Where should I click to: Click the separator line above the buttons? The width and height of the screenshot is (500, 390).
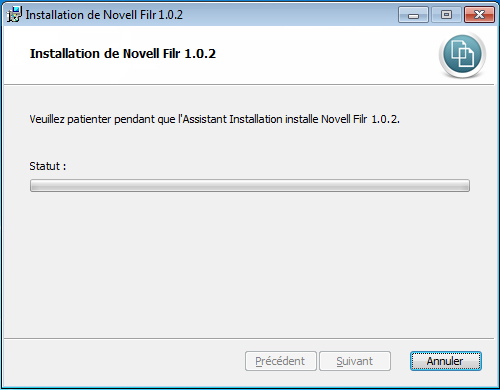click(249, 339)
